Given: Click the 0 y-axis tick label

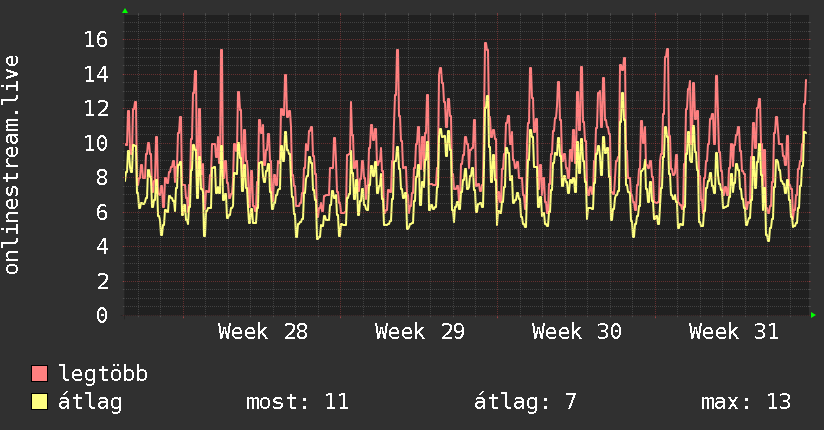Looking at the screenshot, I should (x=102, y=315).
